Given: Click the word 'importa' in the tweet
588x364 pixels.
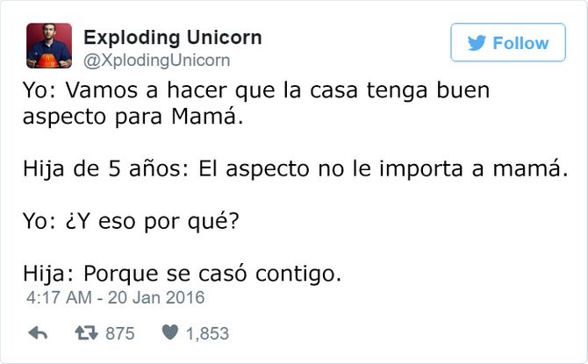Looking at the screenshot, I should 421,169.
